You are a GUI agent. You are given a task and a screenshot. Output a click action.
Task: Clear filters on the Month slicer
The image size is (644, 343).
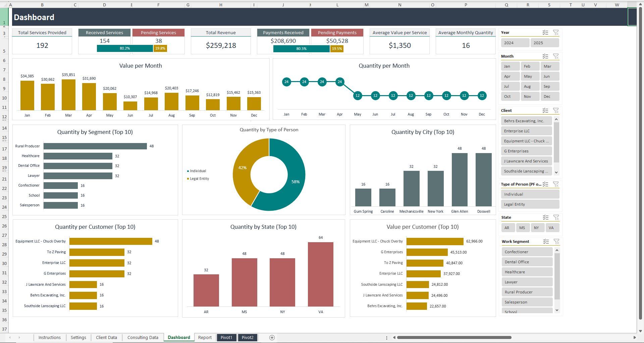[x=556, y=56]
